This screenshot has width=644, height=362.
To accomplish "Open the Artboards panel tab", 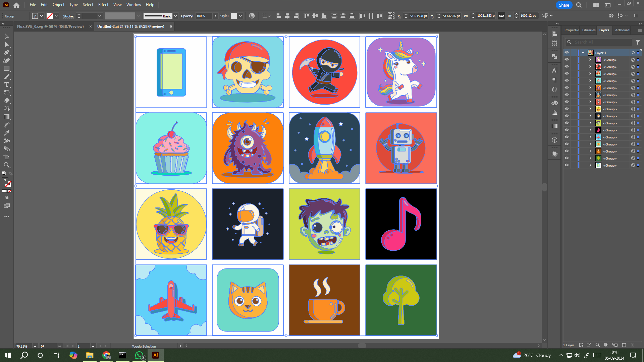I will click(623, 30).
